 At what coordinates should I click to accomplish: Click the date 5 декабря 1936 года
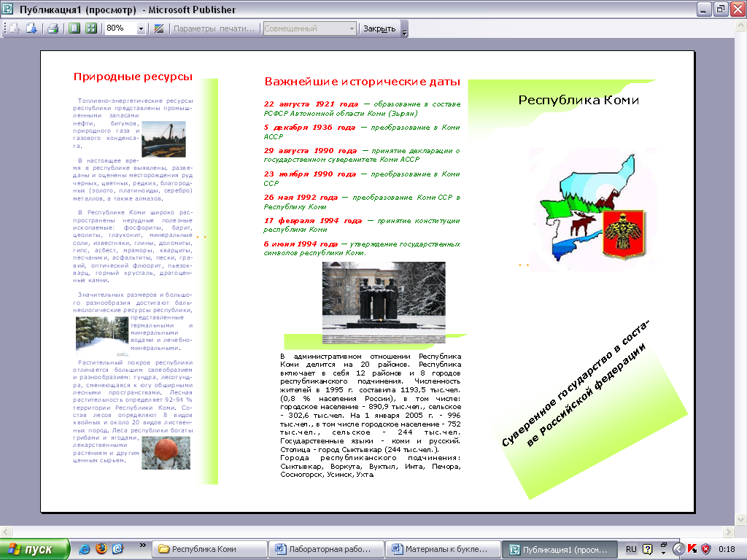coord(309,127)
